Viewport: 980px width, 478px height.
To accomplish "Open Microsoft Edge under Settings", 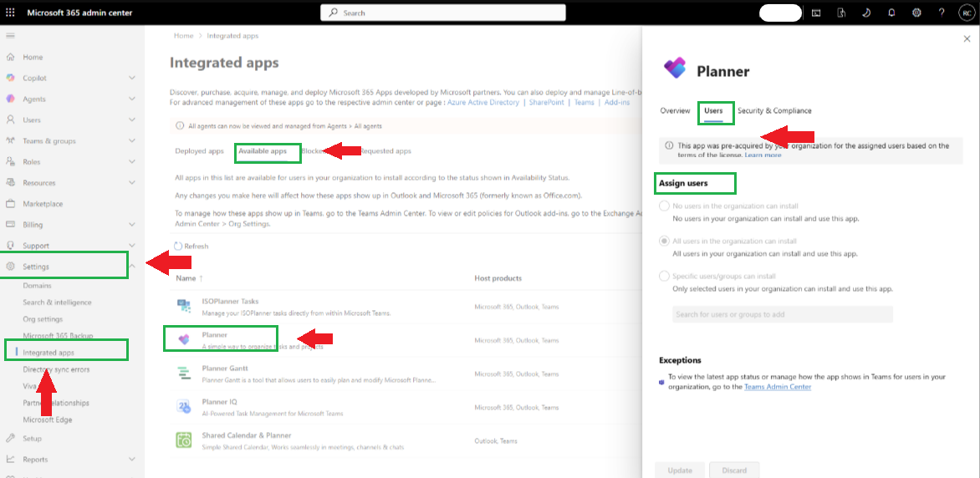I will pyautogui.click(x=48, y=420).
